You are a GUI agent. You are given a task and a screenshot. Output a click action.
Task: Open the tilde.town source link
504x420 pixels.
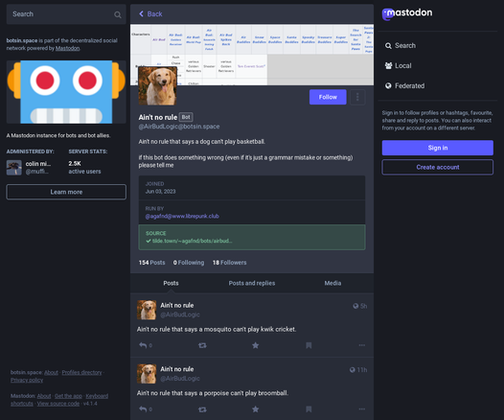point(193,241)
